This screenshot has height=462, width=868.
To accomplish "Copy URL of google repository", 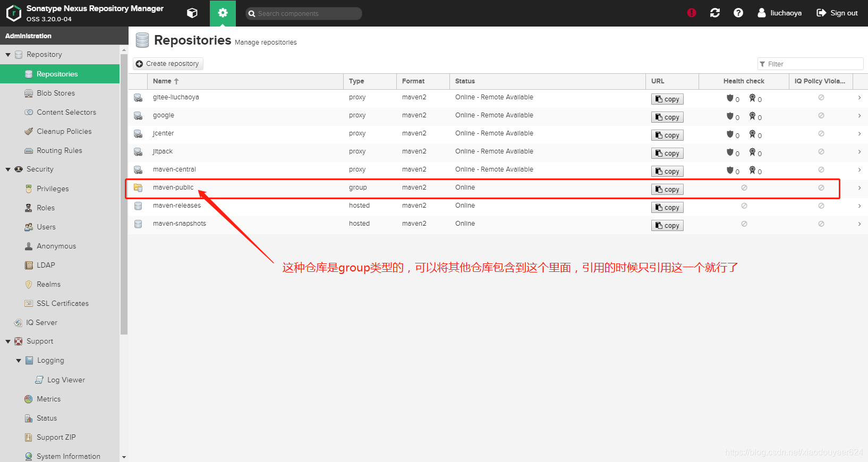I will pyautogui.click(x=667, y=117).
